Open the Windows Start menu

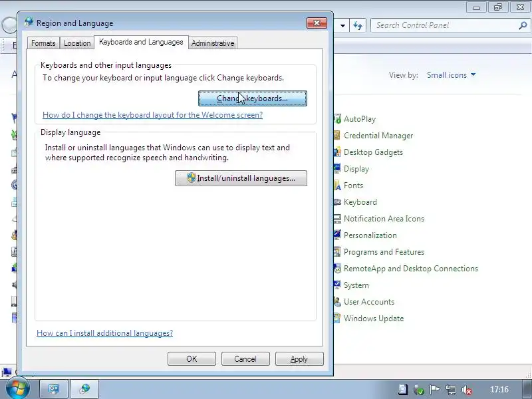(x=17, y=388)
